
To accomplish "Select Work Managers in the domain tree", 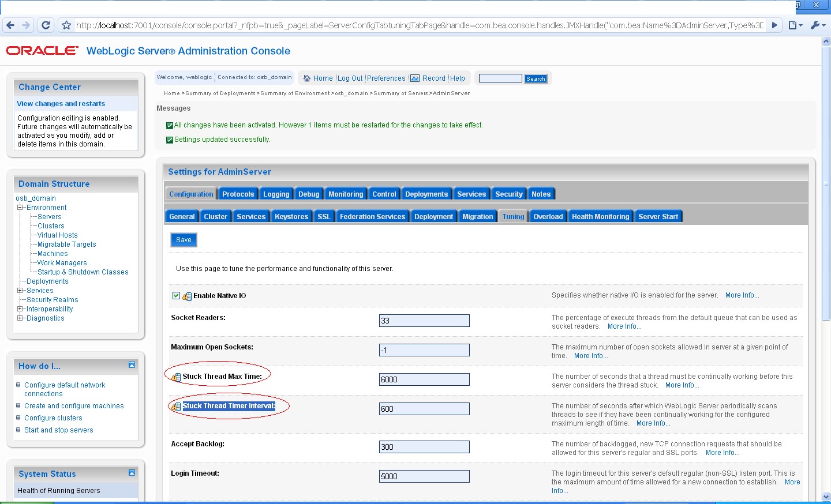I will (x=62, y=263).
